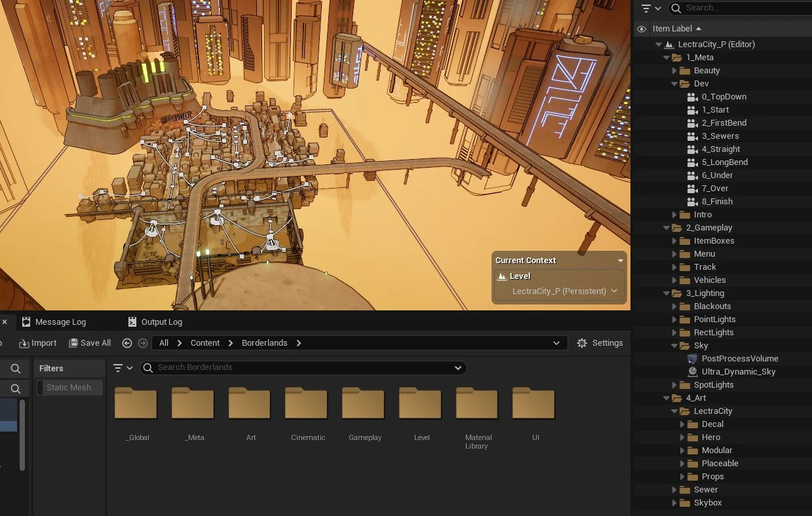Click the PostProcessVolume actor icon
The width and height of the screenshot is (812, 516).
click(692, 359)
